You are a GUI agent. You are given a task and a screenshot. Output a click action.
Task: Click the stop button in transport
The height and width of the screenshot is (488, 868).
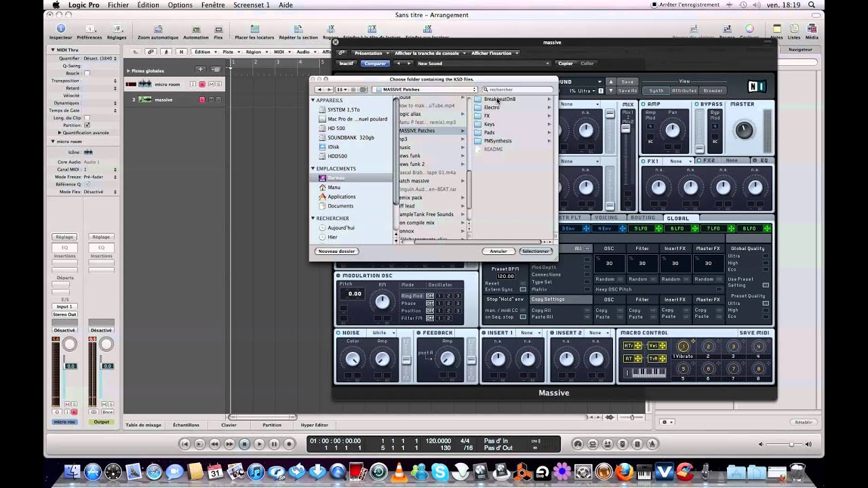244,444
